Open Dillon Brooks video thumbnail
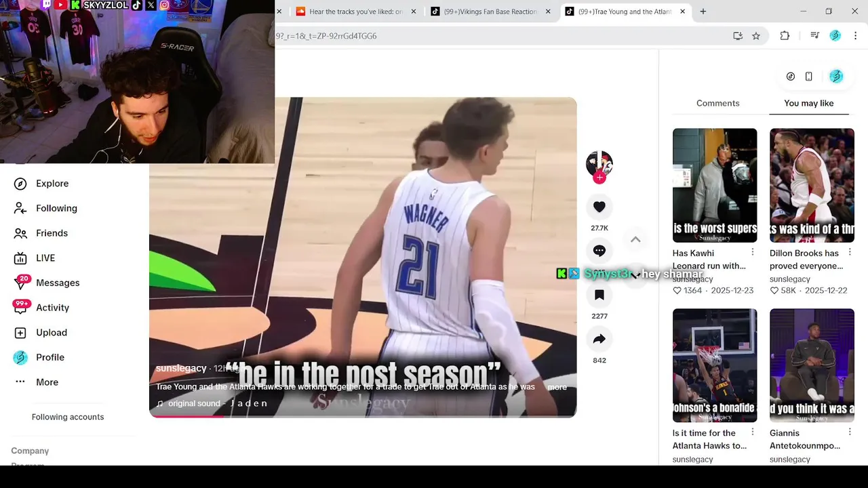The height and width of the screenshot is (488, 868). (x=812, y=185)
